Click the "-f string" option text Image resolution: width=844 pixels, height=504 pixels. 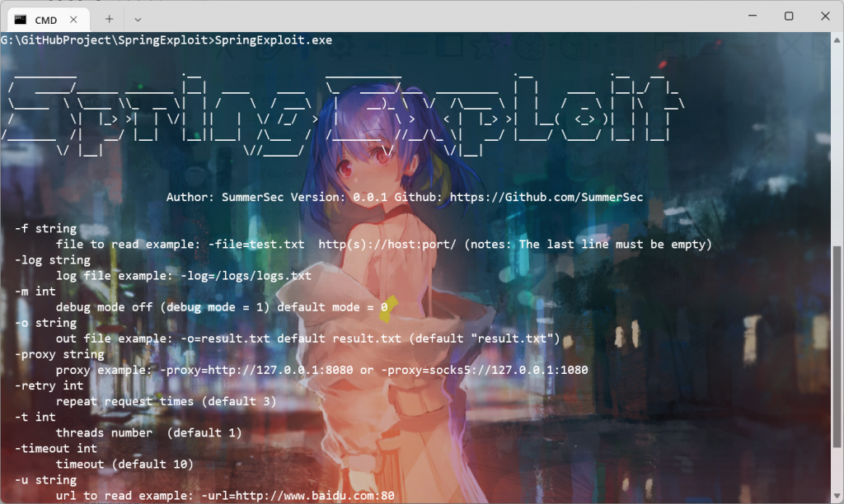point(46,229)
